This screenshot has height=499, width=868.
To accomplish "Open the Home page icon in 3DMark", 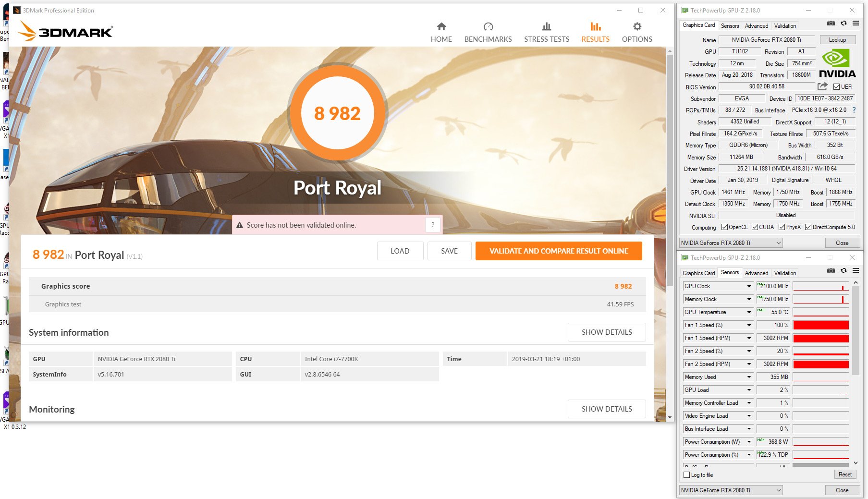I will pos(441,26).
